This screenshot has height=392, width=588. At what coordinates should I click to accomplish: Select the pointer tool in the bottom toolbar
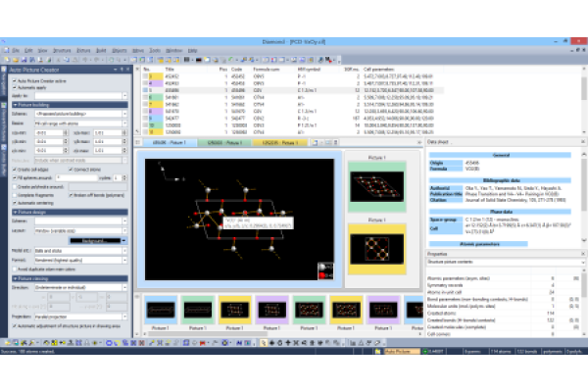tap(264, 342)
